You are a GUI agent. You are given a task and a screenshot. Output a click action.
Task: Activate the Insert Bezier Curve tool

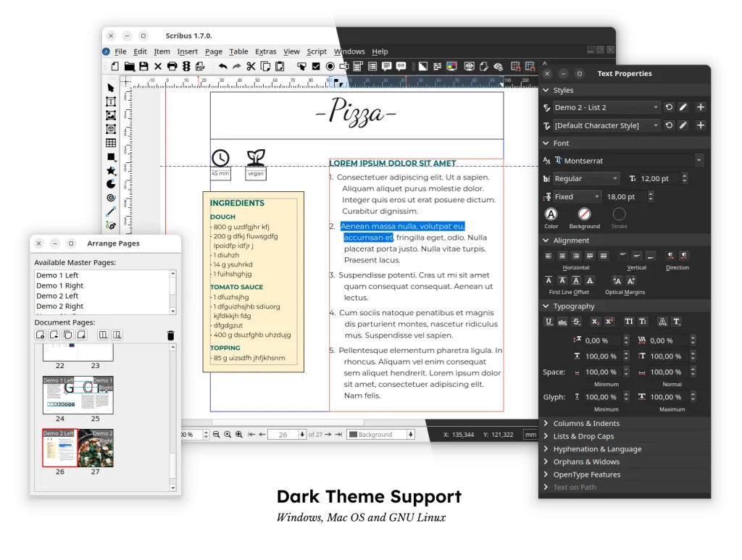(111, 224)
